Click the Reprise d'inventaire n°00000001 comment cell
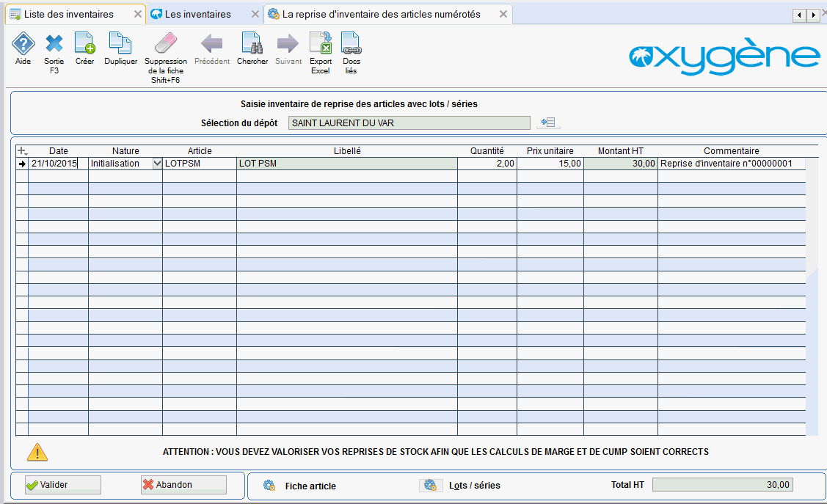The height and width of the screenshot is (504, 827). (x=732, y=164)
